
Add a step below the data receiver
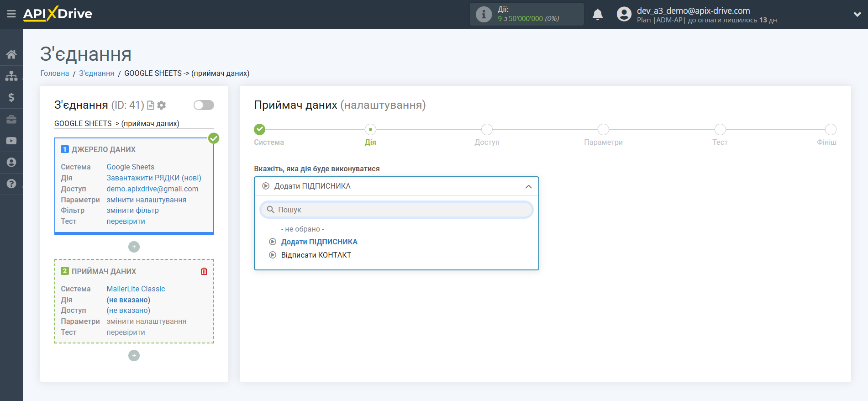pyautogui.click(x=134, y=355)
